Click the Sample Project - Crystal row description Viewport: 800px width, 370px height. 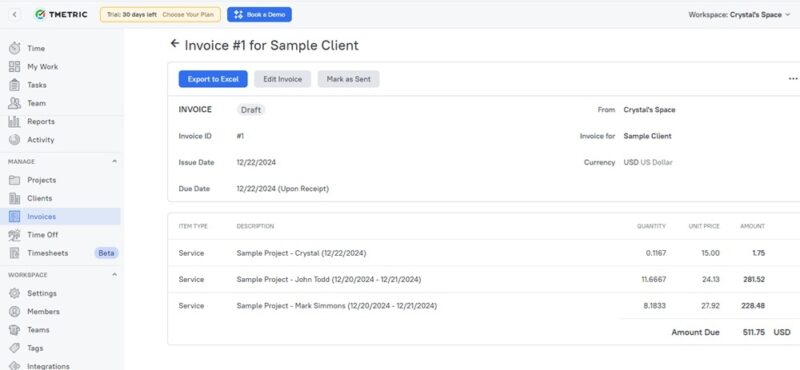pyautogui.click(x=301, y=253)
